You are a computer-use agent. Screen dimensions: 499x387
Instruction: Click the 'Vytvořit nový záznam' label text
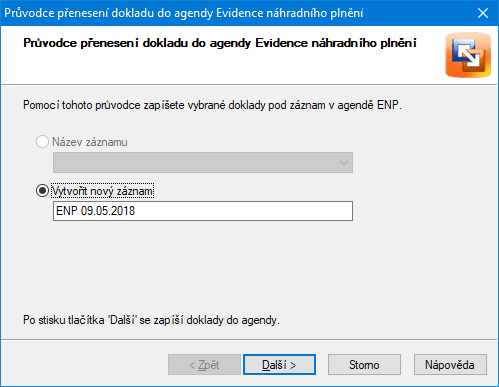coord(103,191)
